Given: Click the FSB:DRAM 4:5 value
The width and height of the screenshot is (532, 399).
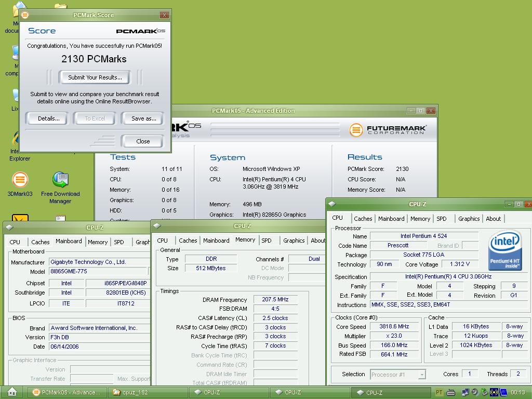Looking at the screenshot, I should click(x=275, y=309).
